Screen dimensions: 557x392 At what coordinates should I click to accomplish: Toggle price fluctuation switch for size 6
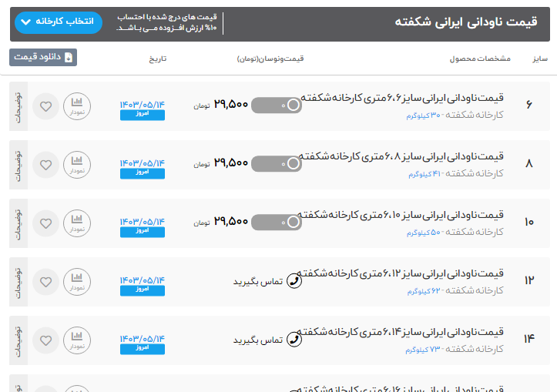click(277, 105)
